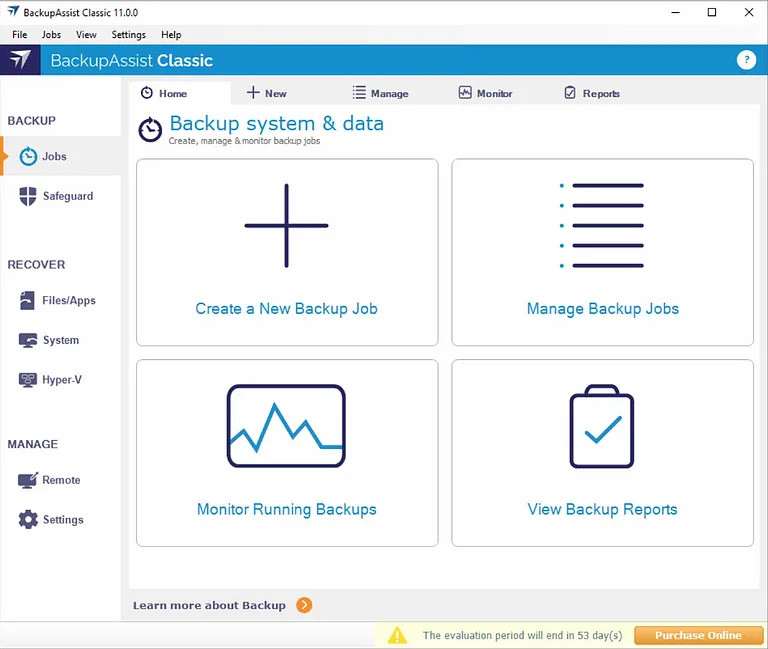Click the yellow warning triangle icon
The image size is (768, 649).
coord(397,635)
